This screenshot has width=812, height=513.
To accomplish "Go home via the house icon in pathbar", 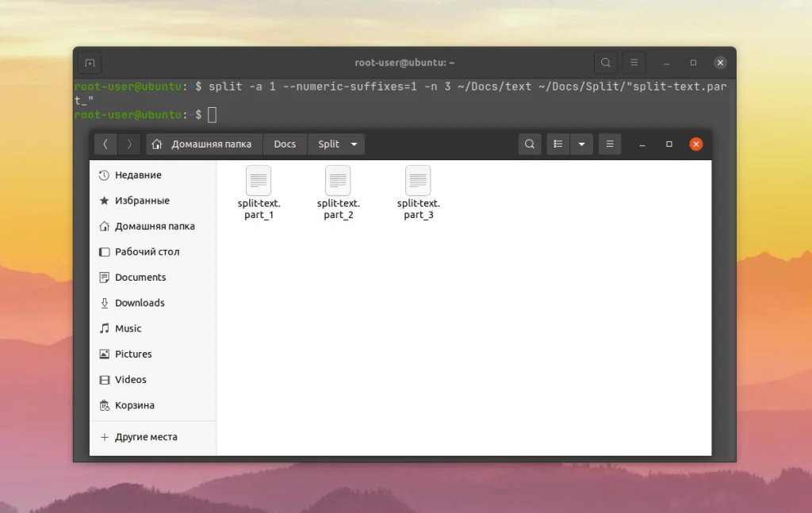I will coord(155,144).
